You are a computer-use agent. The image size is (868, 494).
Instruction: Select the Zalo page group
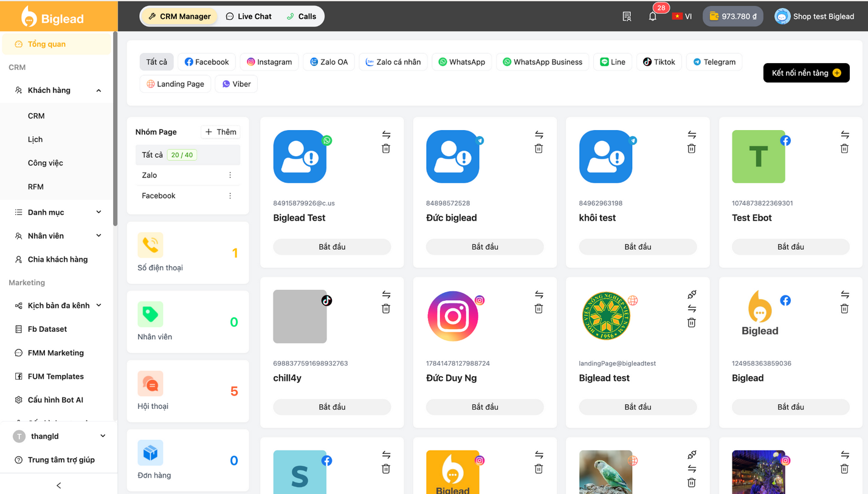[x=179, y=175]
